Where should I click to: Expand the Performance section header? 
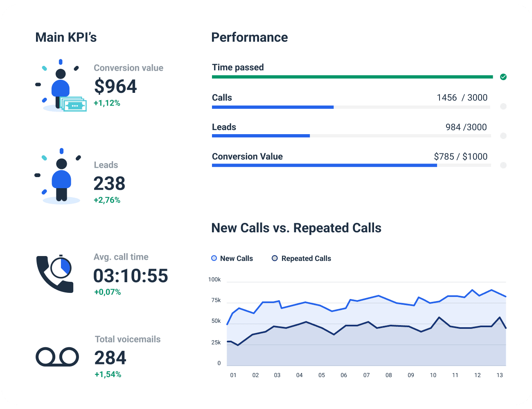pos(250,37)
